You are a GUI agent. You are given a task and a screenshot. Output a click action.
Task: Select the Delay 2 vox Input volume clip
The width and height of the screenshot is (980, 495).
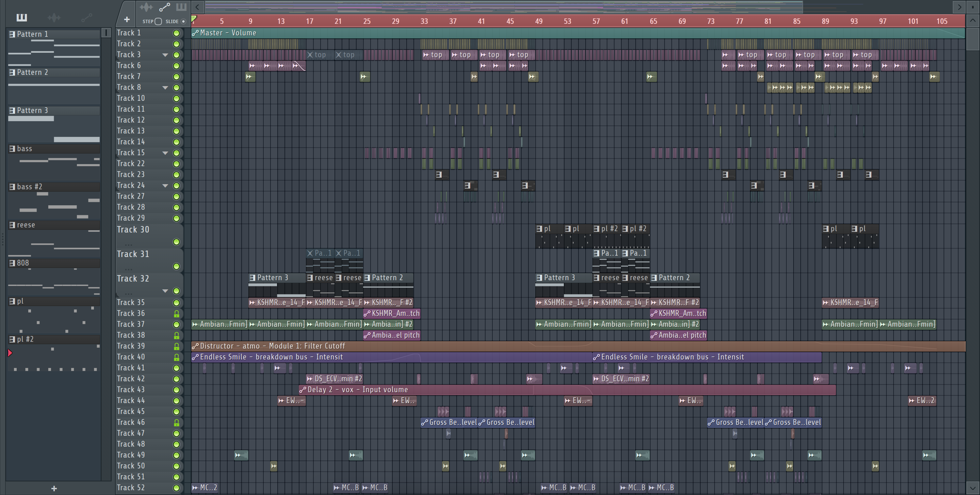pos(567,389)
